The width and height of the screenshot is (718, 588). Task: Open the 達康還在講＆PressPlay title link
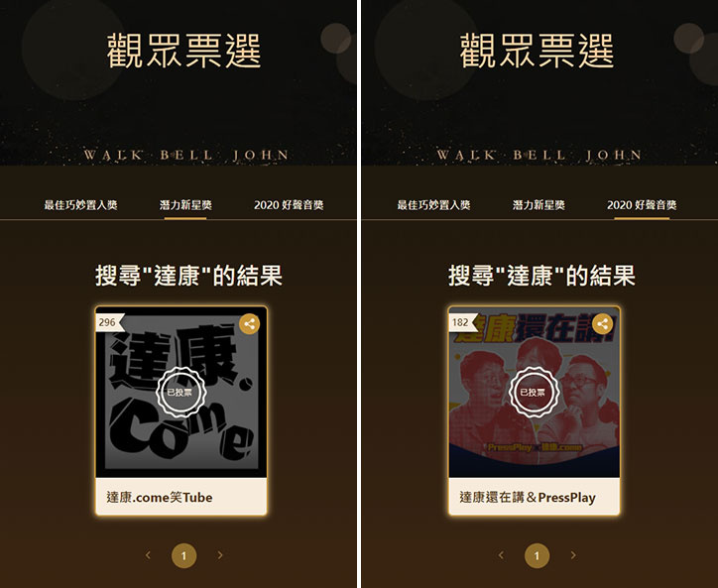point(528,498)
